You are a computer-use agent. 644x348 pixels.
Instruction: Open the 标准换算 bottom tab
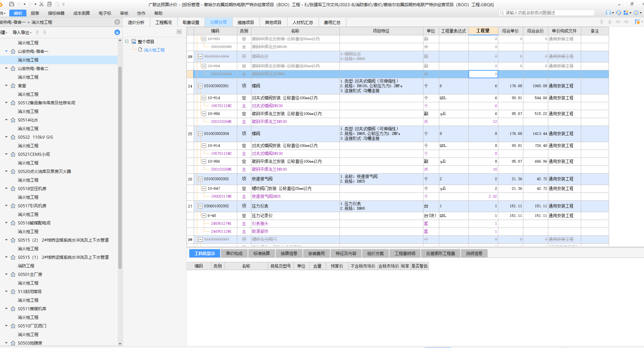click(262, 253)
